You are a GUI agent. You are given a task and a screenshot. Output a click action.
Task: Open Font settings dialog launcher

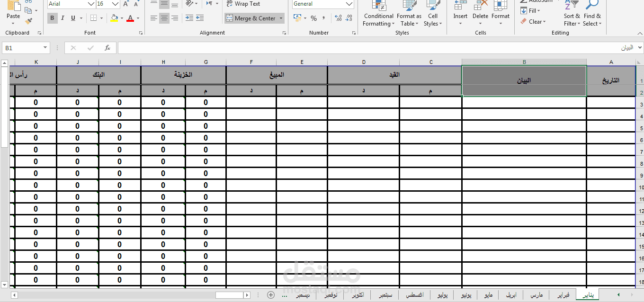[x=141, y=33]
